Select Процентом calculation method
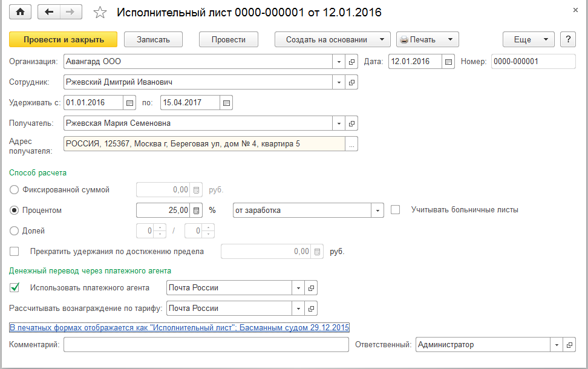Screen dimensions: 588x369 click(14, 211)
